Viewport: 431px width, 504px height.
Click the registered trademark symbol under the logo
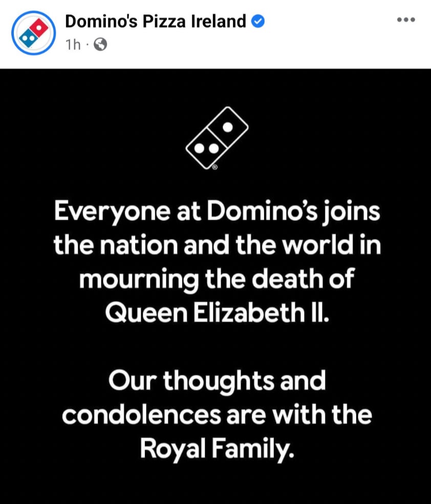[x=215, y=167]
